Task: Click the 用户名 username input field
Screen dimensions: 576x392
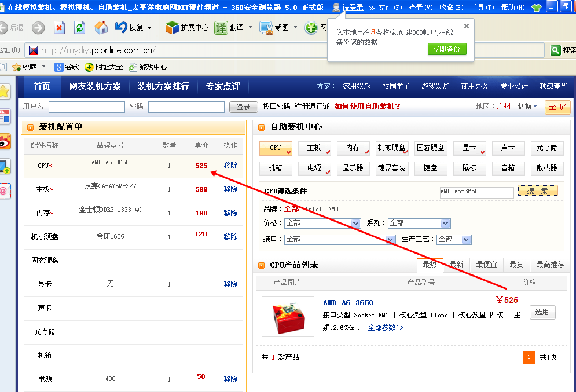Action: 87,107
